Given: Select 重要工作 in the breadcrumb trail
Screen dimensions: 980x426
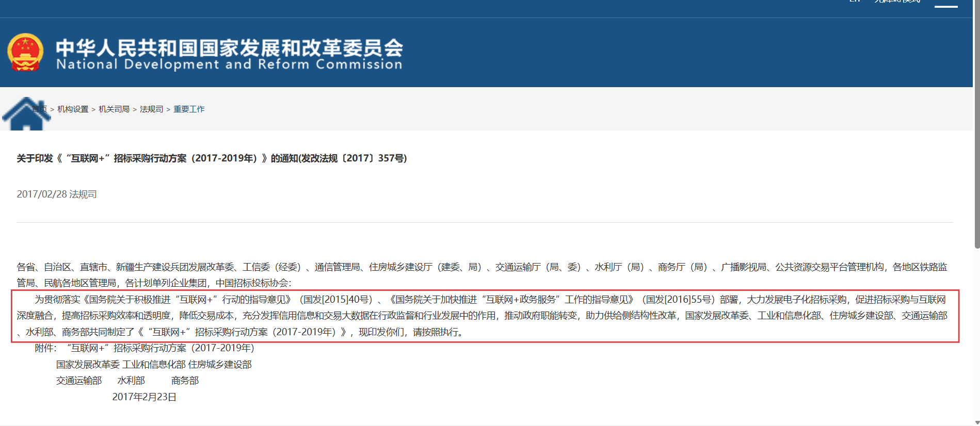Looking at the screenshot, I should (x=189, y=109).
